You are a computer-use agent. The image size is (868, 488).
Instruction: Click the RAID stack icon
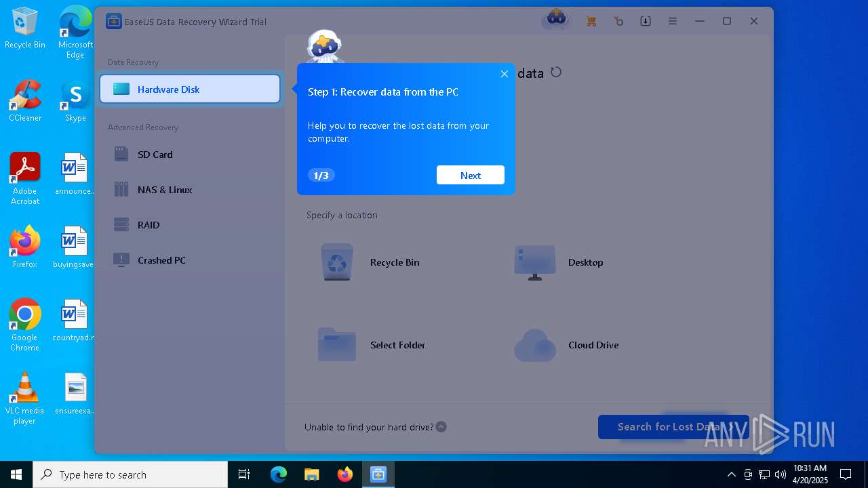tap(121, 225)
